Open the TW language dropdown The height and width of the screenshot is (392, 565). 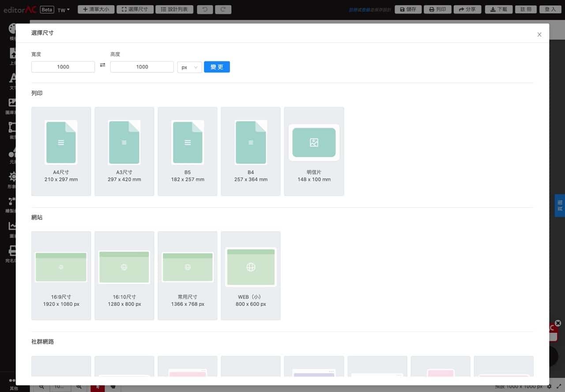click(x=64, y=10)
